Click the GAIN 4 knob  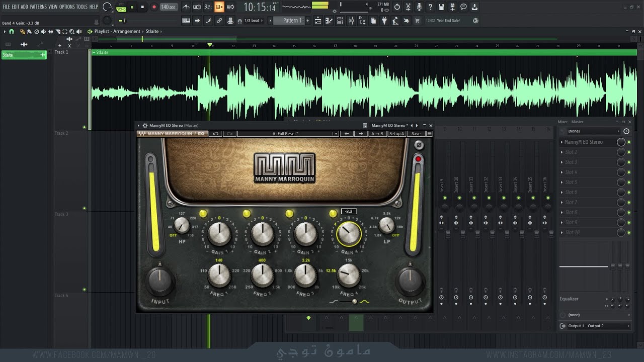click(x=348, y=234)
